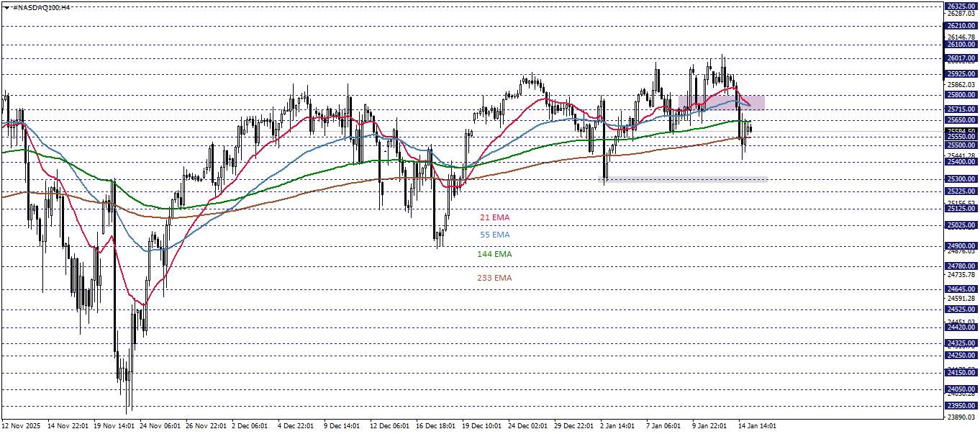Click the 23850.00 price label
Viewport: 980px width, 434px height.
point(962,407)
